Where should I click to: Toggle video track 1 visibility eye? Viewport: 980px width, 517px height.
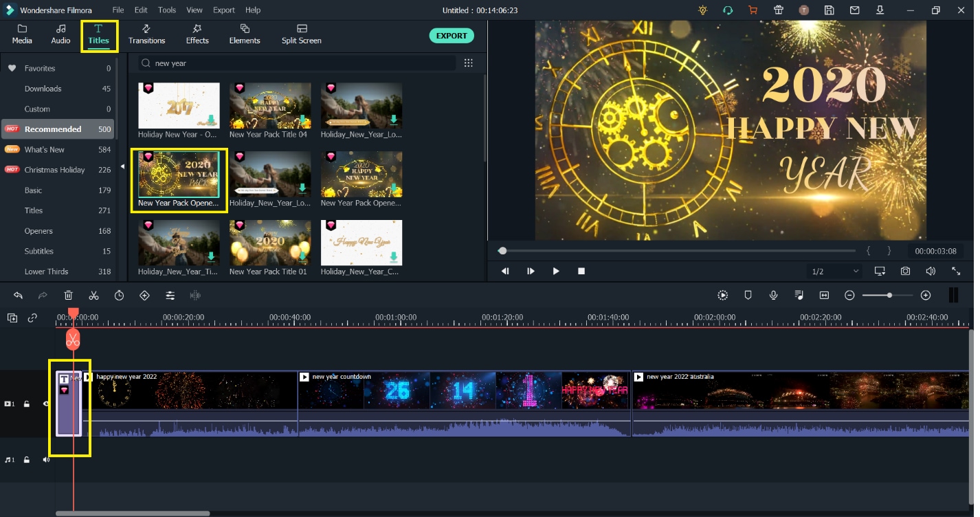click(x=46, y=404)
